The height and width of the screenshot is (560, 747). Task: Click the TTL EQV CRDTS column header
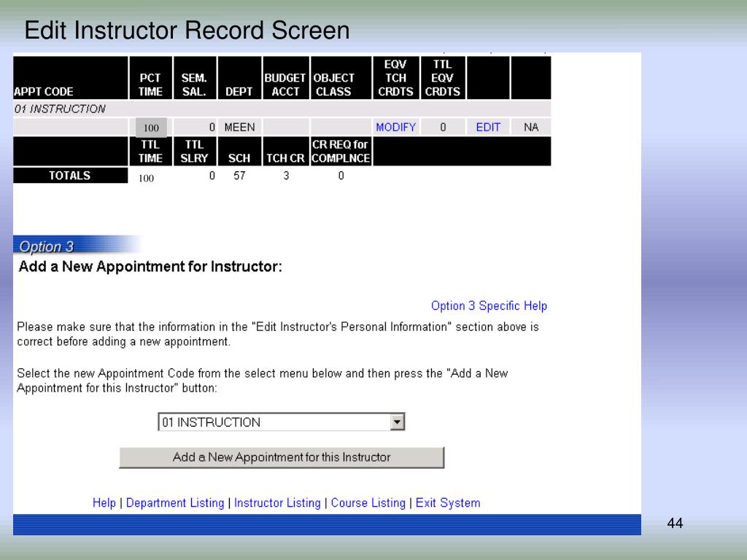(x=443, y=78)
